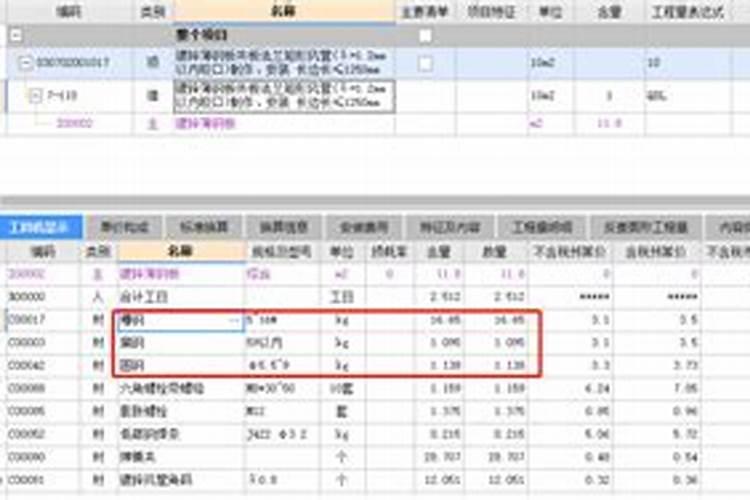Click the 工程量表达式 column header
The image size is (750, 500).
pos(687,11)
